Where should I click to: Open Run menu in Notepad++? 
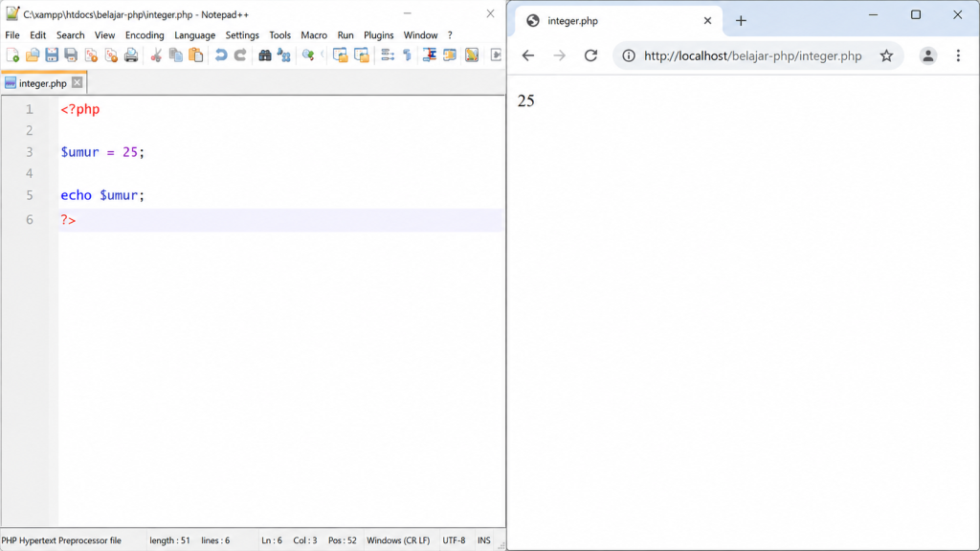point(345,35)
